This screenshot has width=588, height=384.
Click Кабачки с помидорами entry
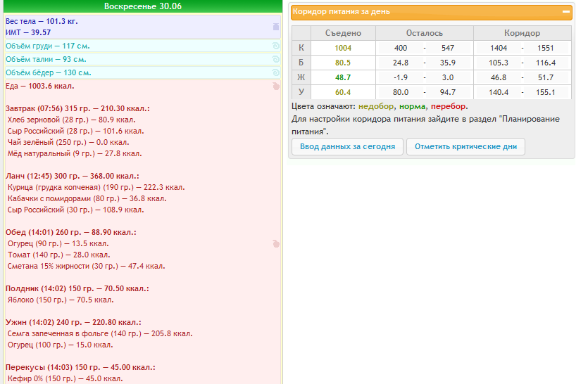tap(87, 198)
